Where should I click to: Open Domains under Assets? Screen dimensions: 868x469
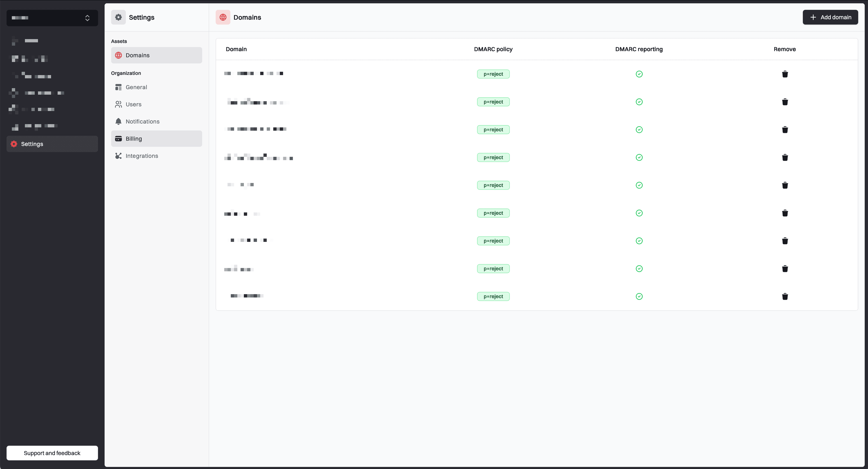[x=156, y=55]
